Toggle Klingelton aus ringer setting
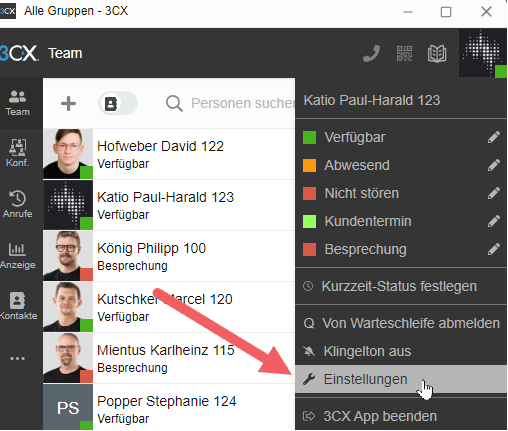 [x=401, y=351]
